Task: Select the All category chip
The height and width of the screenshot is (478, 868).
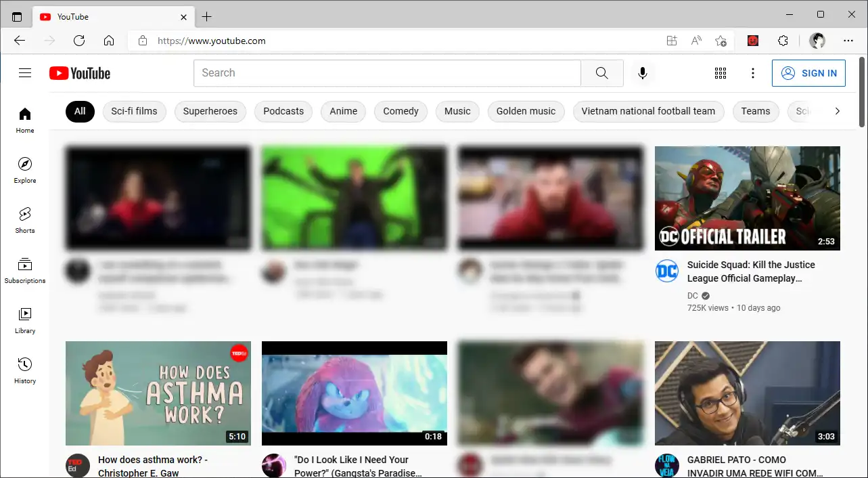Action: pyautogui.click(x=80, y=111)
